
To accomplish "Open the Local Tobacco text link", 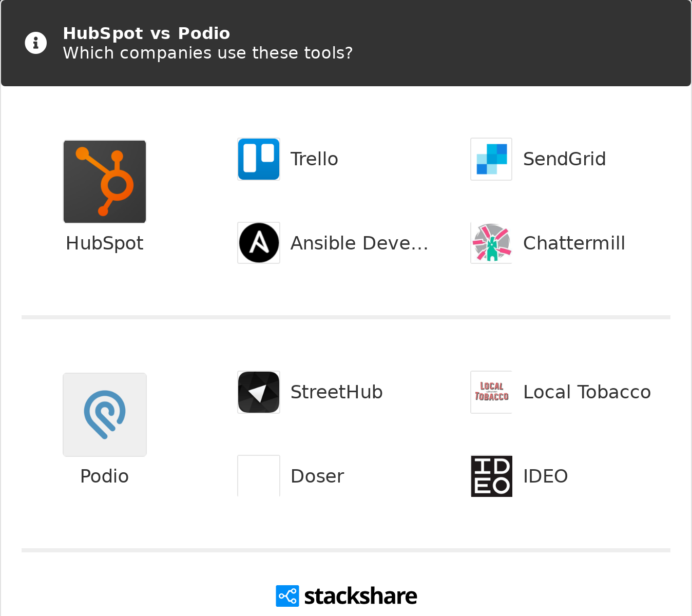I will 587,392.
